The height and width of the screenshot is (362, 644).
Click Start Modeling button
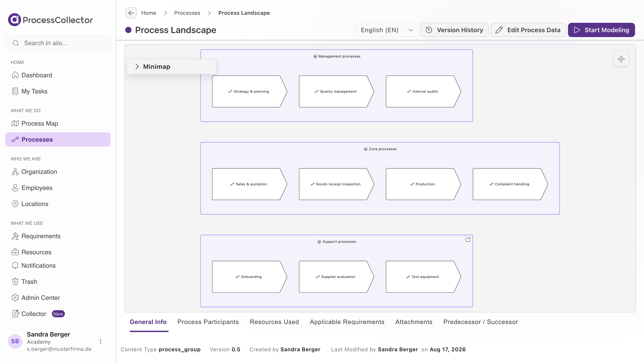click(x=601, y=30)
